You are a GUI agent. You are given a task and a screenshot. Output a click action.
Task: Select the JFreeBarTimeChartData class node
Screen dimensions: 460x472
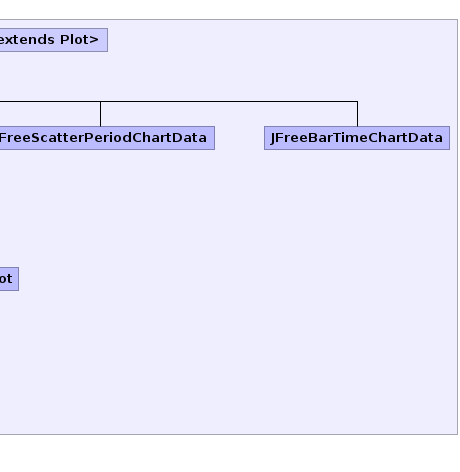(357, 138)
